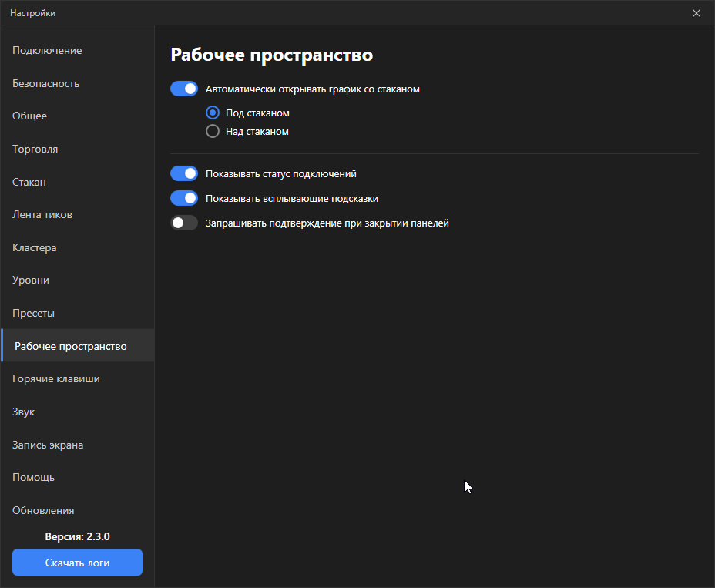Image resolution: width=715 pixels, height=588 pixels.
Task: Go to the Звук settings
Action: [x=78, y=412]
